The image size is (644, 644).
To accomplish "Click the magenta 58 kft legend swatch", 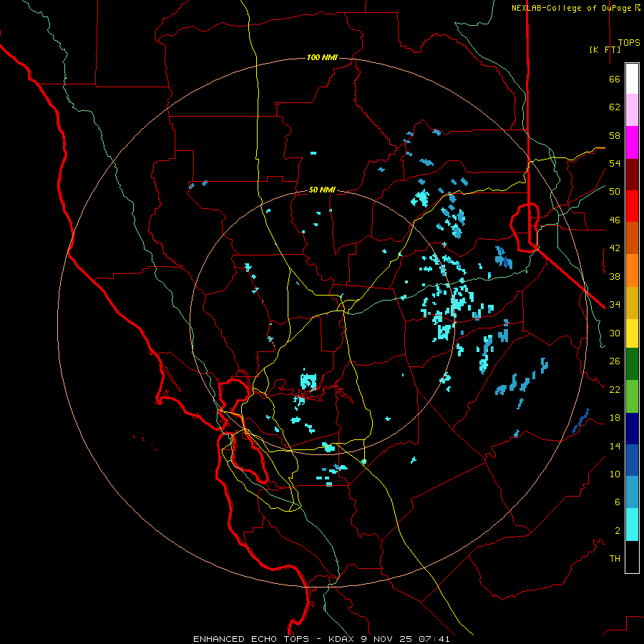I will [x=632, y=142].
